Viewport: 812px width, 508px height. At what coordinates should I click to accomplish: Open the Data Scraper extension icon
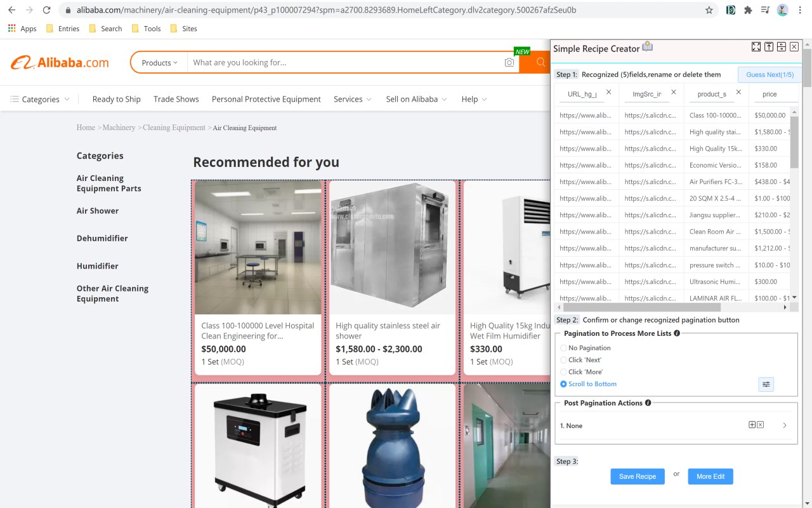(731, 10)
